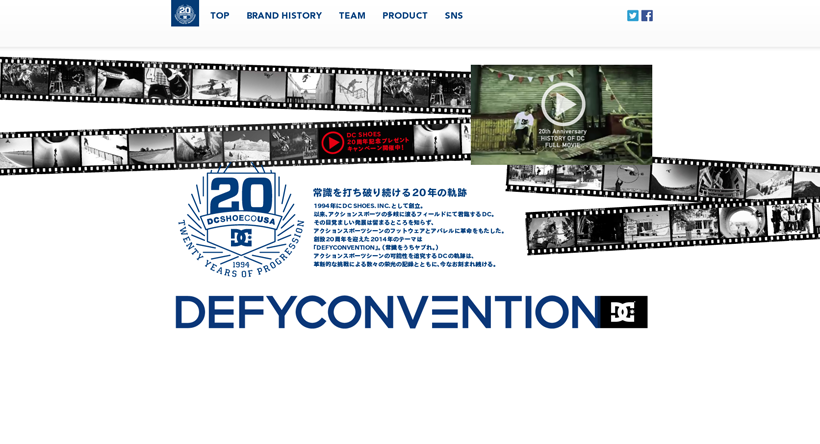Click the Japanese paragraph starting with 1994年
The width and height of the screenshot is (820, 444).
(x=407, y=235)
